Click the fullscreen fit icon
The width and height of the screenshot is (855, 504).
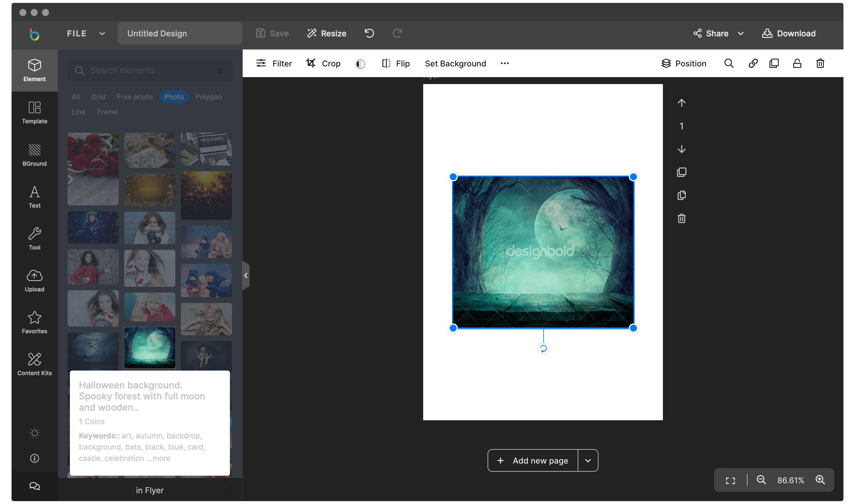coord(730,480)
